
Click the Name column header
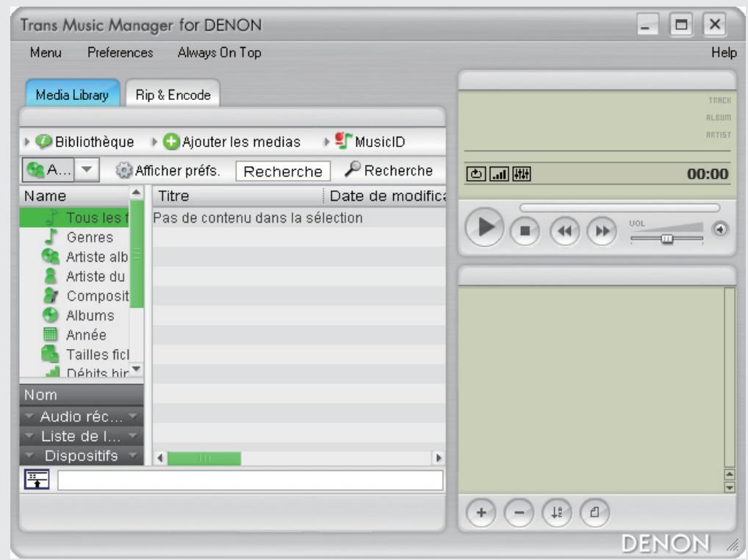74,196
